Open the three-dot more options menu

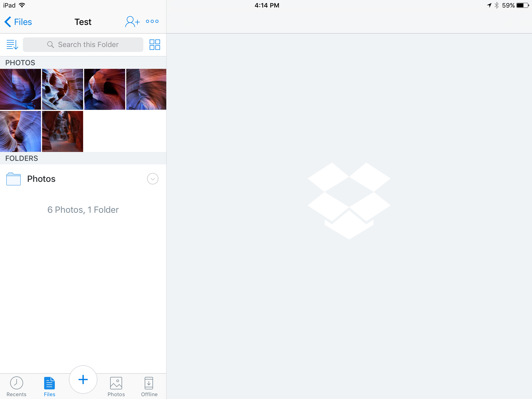point(152,21)
